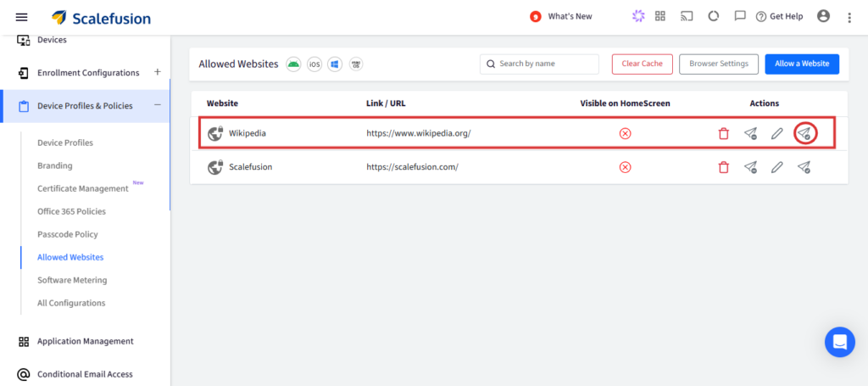Open the three-dot more options menu
The image size is (868, 386).
849,18
